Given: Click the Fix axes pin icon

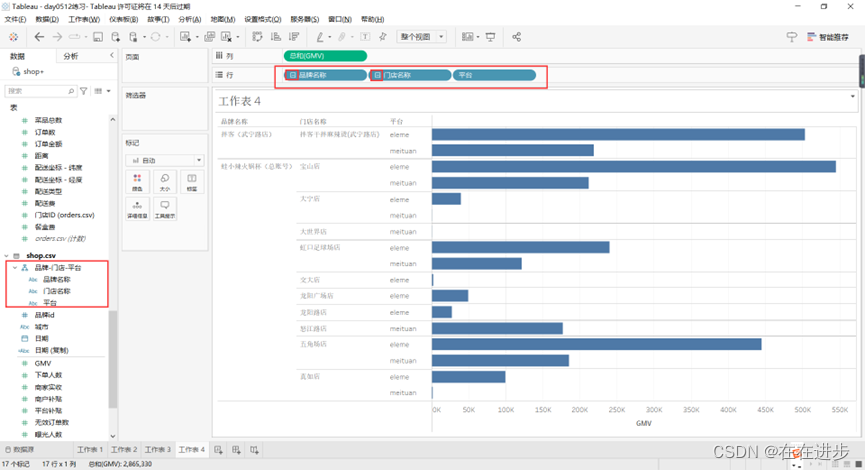Looking at the screenshot, I should coord(383,37).
